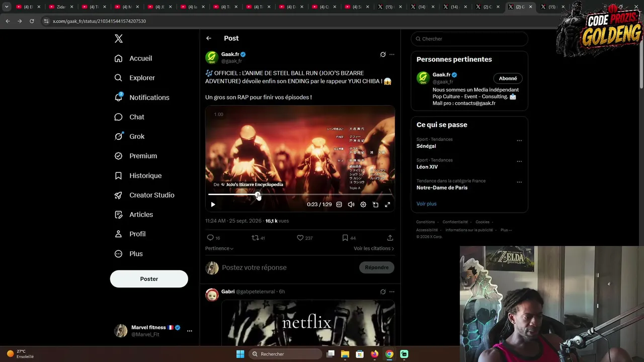Toggle video captions icon
644x362 pixels.
(x=339, y=205)
